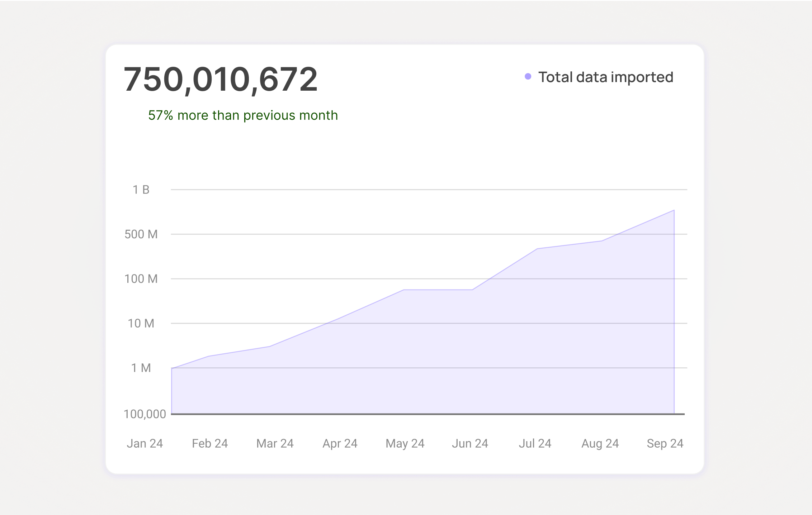Viewport: 812px width, 515px height.
Task: Select the Mar 24 axis label
Action: [275, 443]
